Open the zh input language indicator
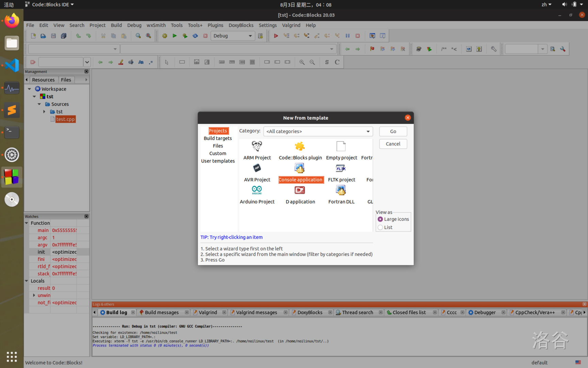Image resolution: width=588 pixels, height=368 pixels. 546,4
